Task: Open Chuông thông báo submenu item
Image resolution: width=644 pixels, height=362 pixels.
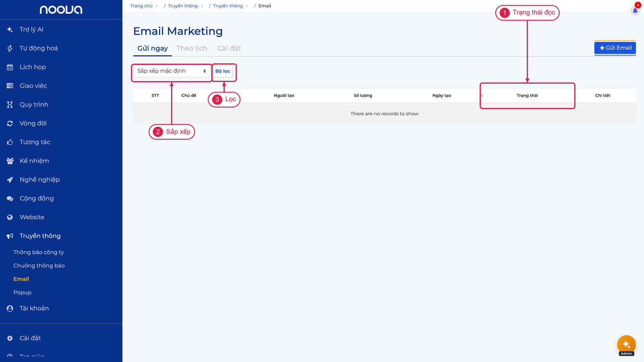Action: tap(39, 265)
